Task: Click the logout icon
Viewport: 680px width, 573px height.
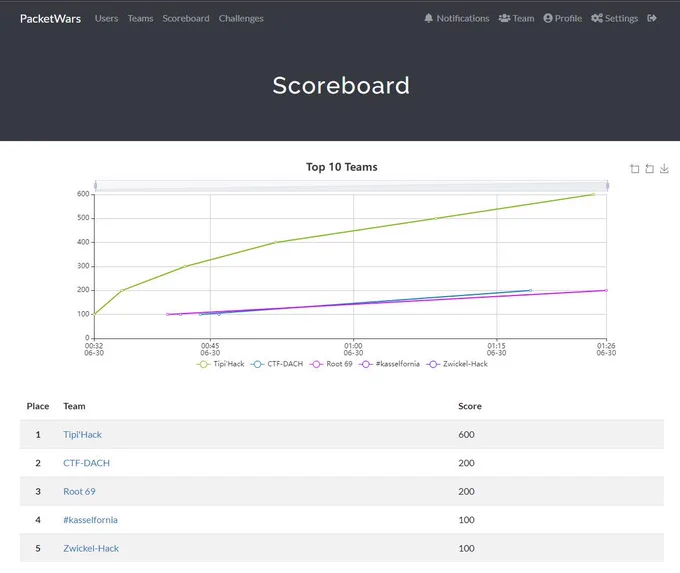Action: click(x=651, y=18)
